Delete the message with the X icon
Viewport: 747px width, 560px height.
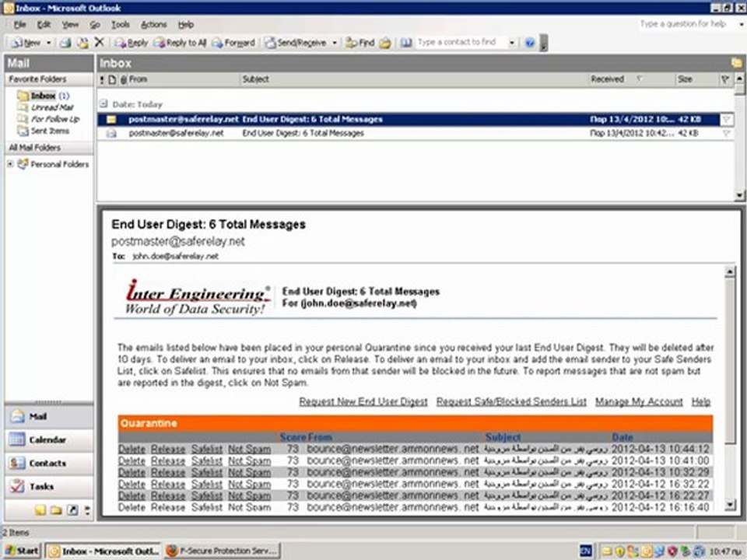pos(99,42)
